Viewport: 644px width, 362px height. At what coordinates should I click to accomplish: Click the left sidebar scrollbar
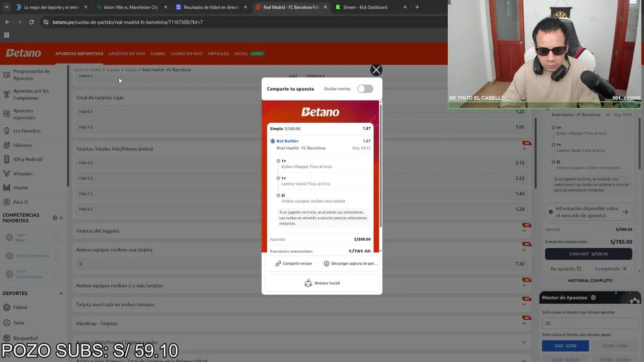(68, 126)
